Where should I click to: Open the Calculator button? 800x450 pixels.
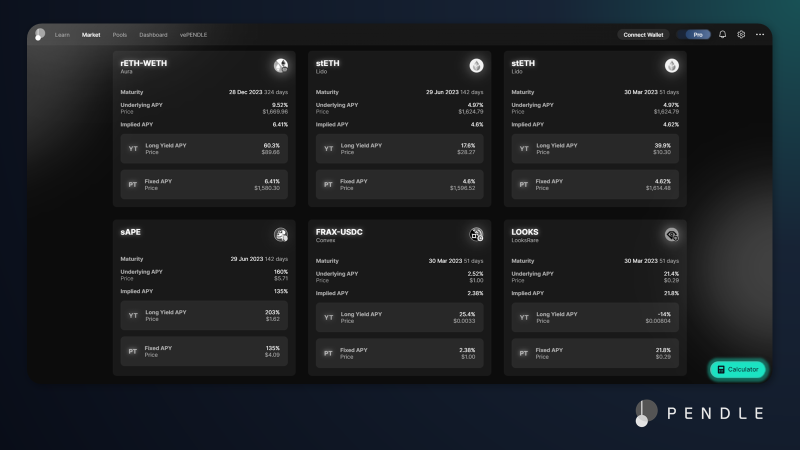click(738, 370)
